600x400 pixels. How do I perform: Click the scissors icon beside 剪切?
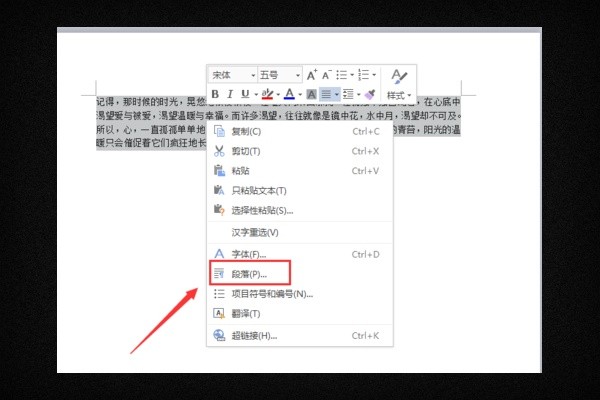219,151
